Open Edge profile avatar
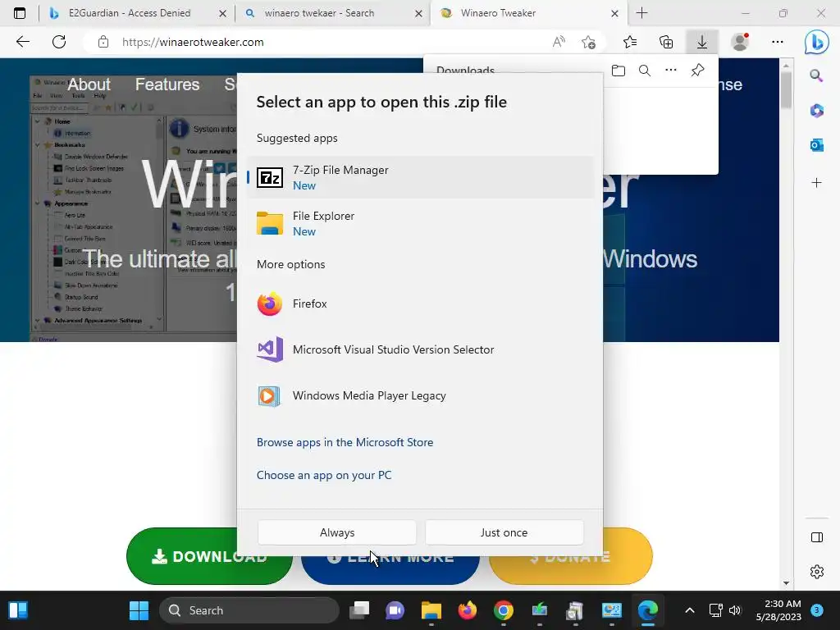This screenshot has width=840, height=630. [x=741, y=43]
